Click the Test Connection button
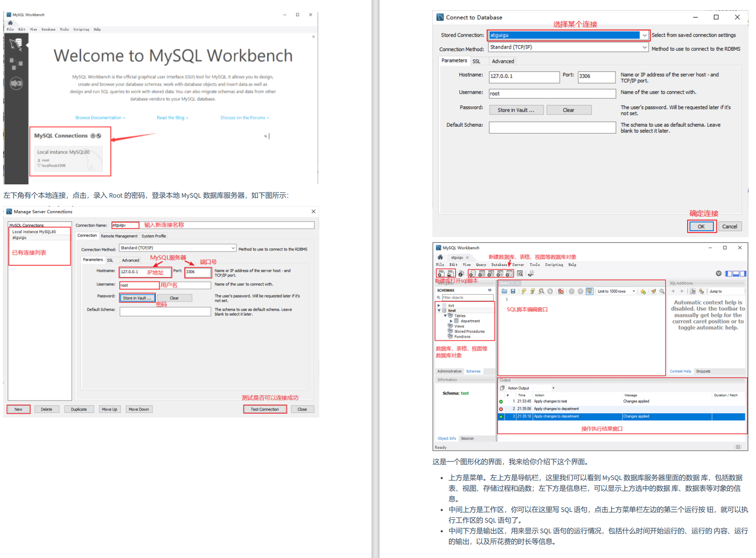Screen dimensions: 756x558 tap(265, 409)
